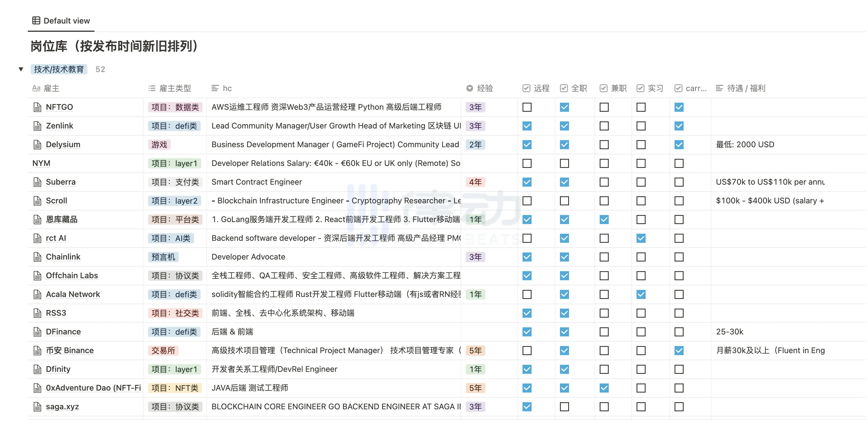Open the saga.xyz employer link

tap(62, 407)
